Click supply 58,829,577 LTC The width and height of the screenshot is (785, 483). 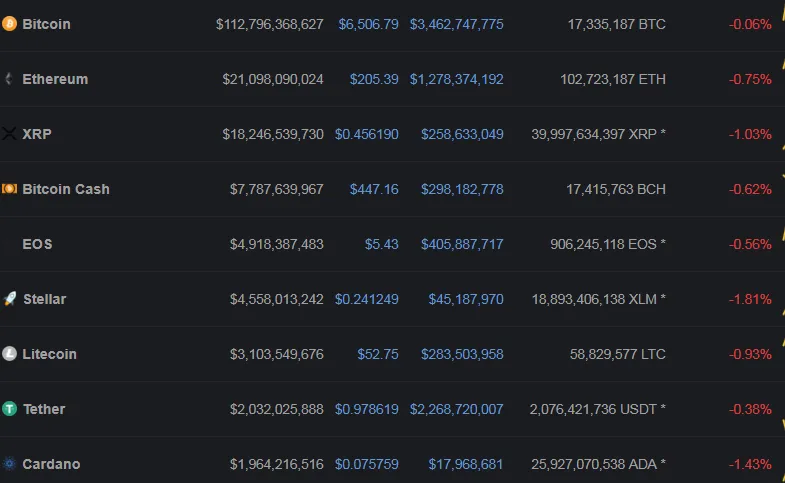click(618, 354)
